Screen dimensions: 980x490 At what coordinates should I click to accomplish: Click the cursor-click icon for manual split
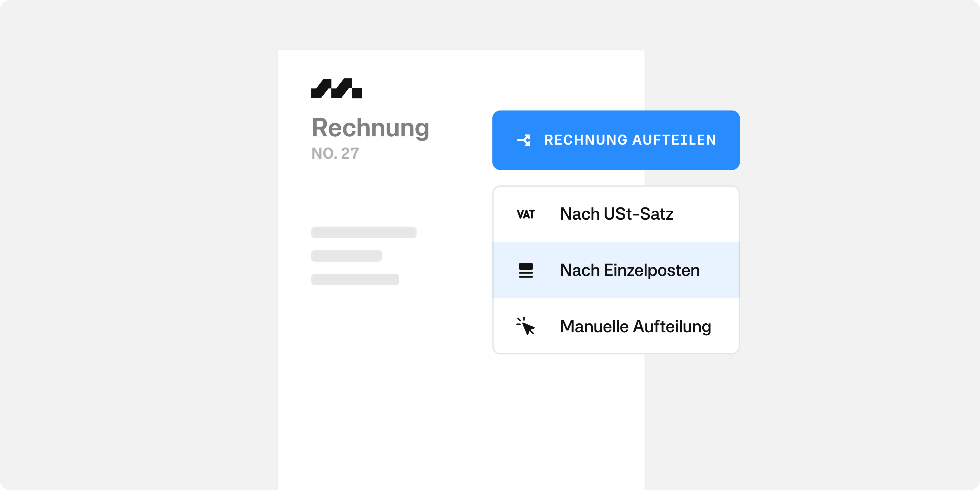(x=526, y=326)
